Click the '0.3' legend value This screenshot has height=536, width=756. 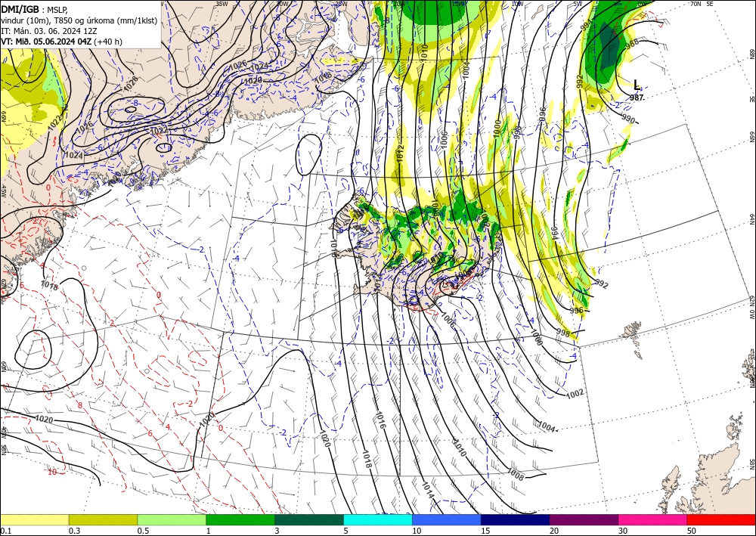(74, 531)
